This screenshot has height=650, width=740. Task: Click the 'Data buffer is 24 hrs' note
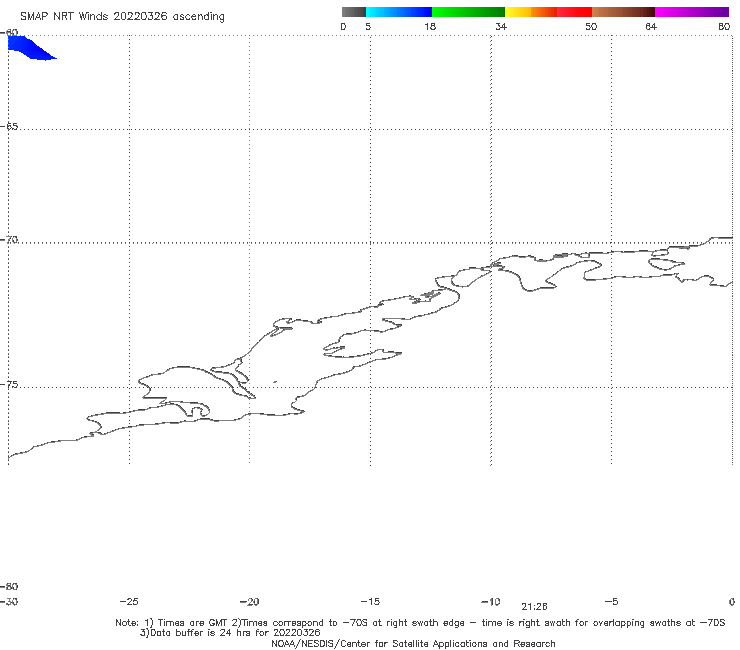pyautogui.click(x=230, y=633)
